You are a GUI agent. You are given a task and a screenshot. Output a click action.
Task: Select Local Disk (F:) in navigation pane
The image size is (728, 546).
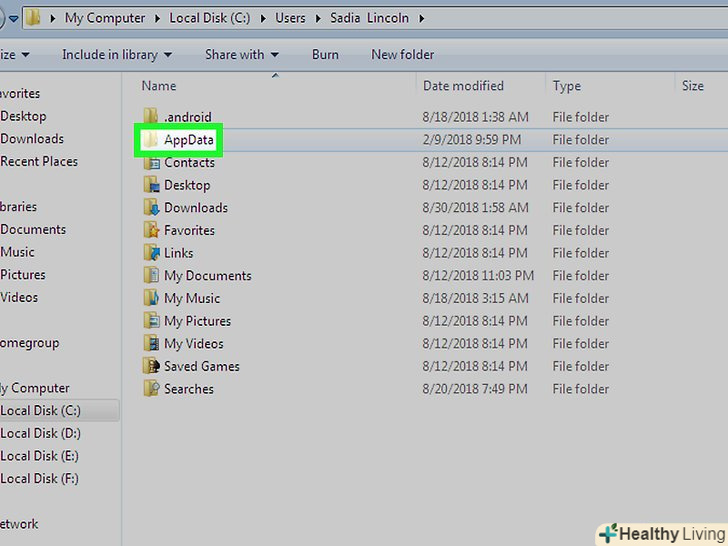pyautogui.click(x=39, y=479)
